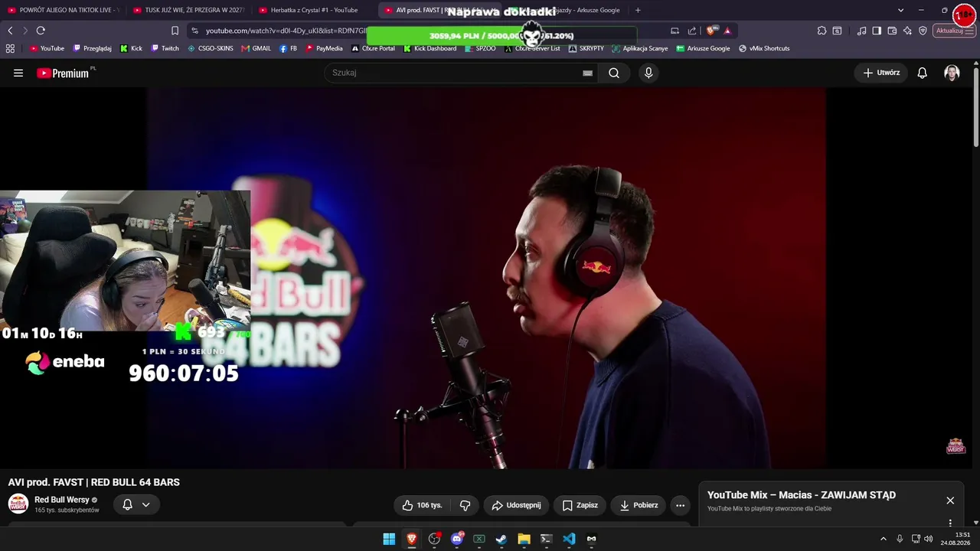Switch to TUSK JUŻ WIE tab
The height and width of the screenshot is (551, 980).
189,10
